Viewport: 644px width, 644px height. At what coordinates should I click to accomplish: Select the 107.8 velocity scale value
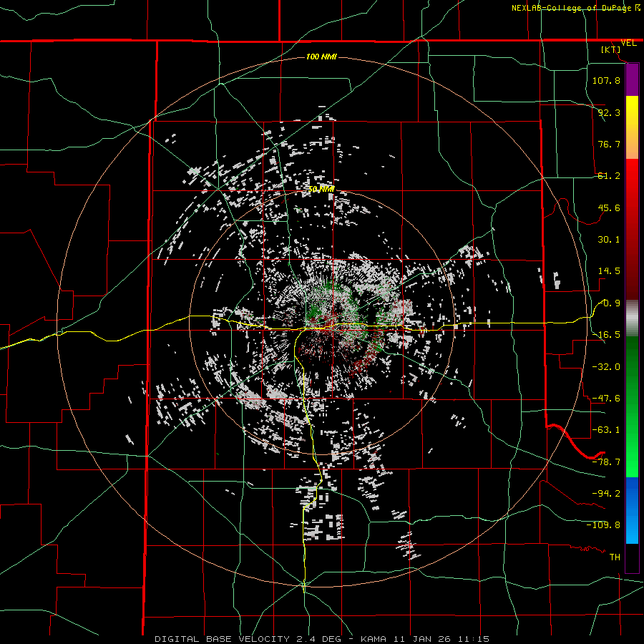point(606,80)
